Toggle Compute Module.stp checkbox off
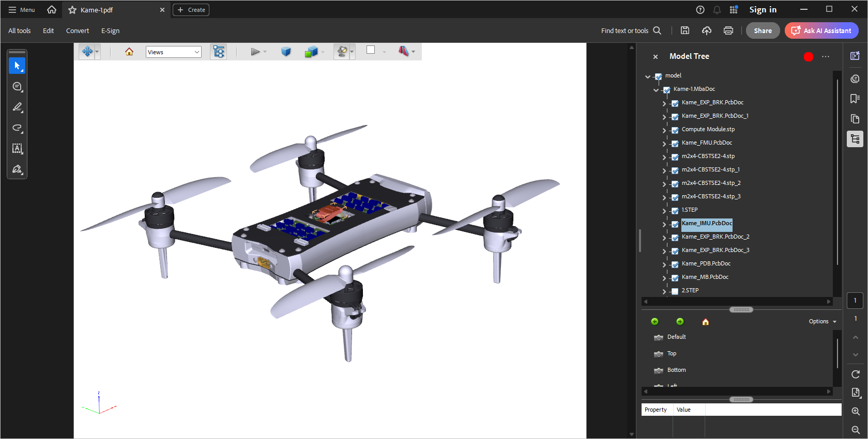Image resolution: width=868 pixels, height=439 pixels. (x=675, y=130)
